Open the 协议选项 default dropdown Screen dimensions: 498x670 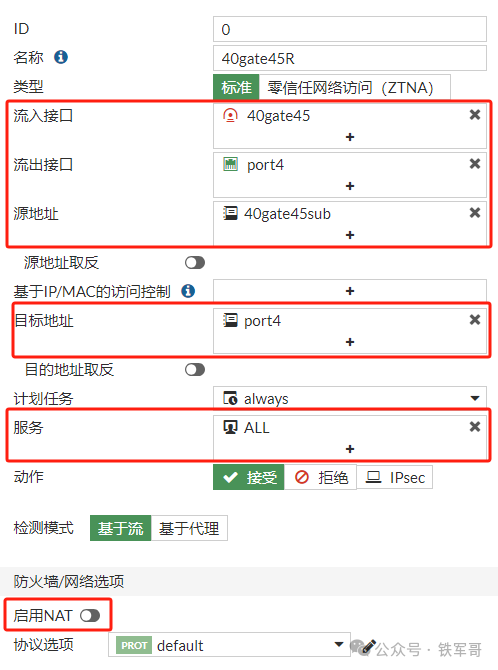[x=229, y=645]
